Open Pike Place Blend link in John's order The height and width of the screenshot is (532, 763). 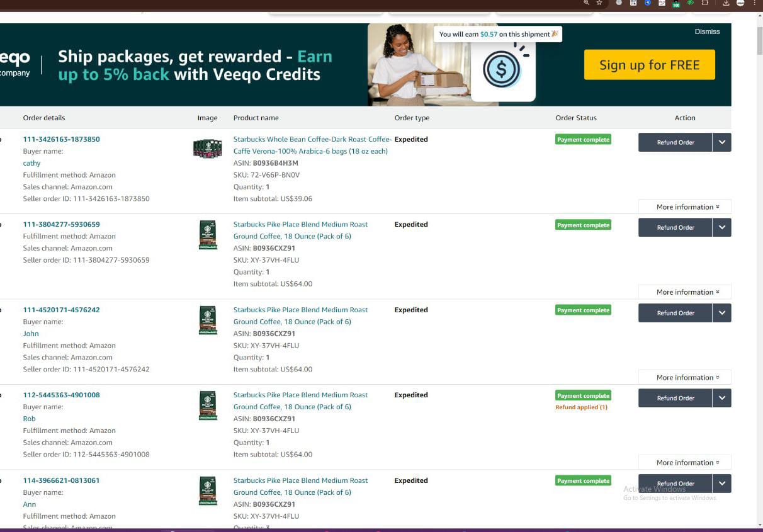(300, 315)
